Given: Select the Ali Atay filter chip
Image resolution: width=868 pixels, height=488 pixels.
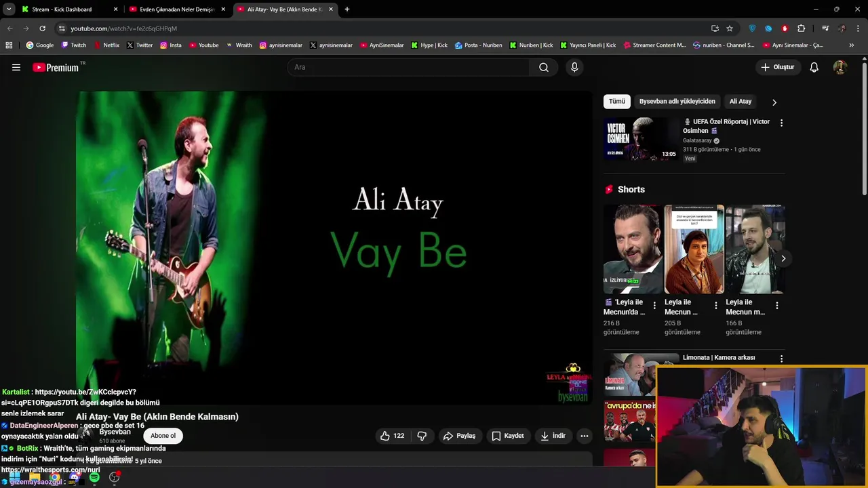Looking at the screenshot, I should 741,102.
